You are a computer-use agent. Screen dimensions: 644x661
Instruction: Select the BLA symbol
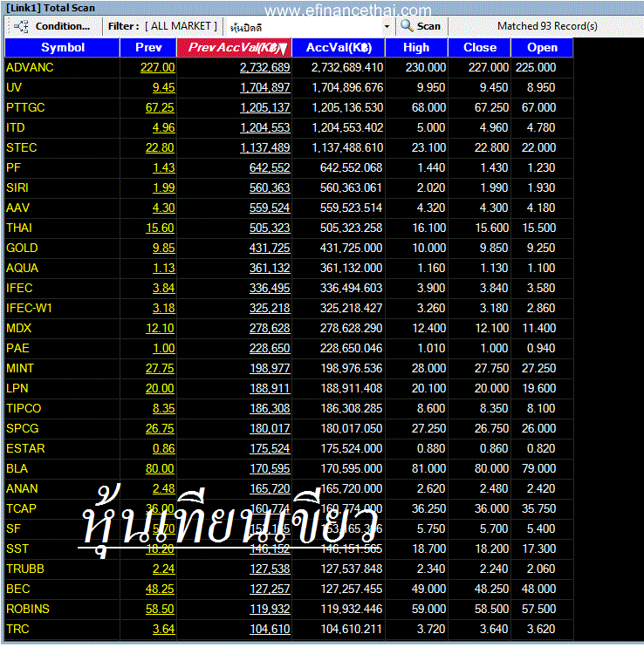(17, 469)
